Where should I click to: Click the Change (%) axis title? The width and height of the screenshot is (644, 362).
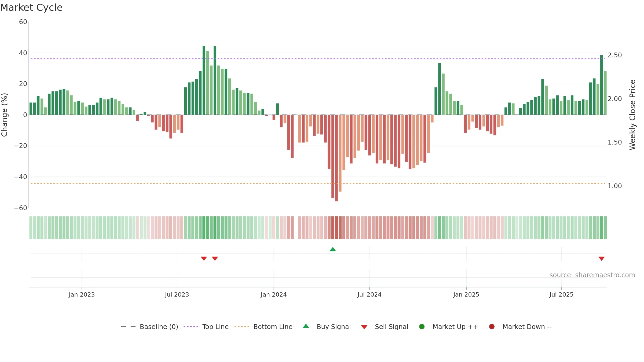point(5,115)
